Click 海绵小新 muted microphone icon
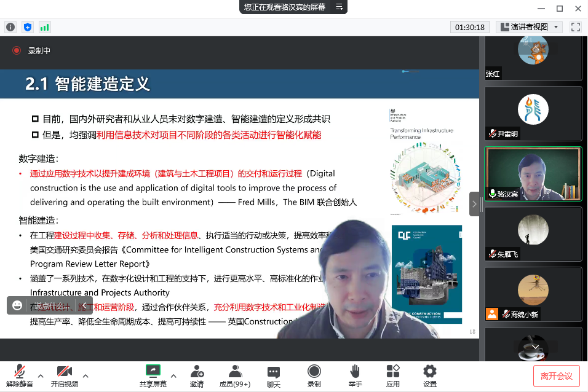This screenshot has height=392, width=588. (x=506, y=314)
